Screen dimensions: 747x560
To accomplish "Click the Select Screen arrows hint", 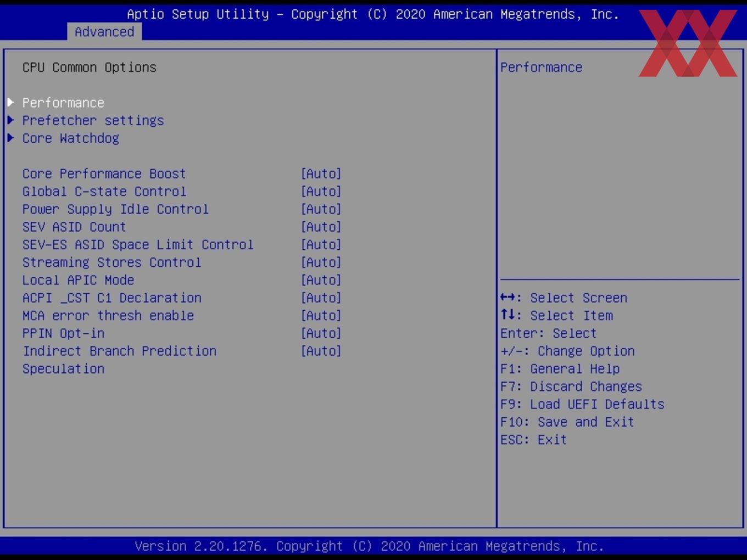I will click(x=564, y=298).
